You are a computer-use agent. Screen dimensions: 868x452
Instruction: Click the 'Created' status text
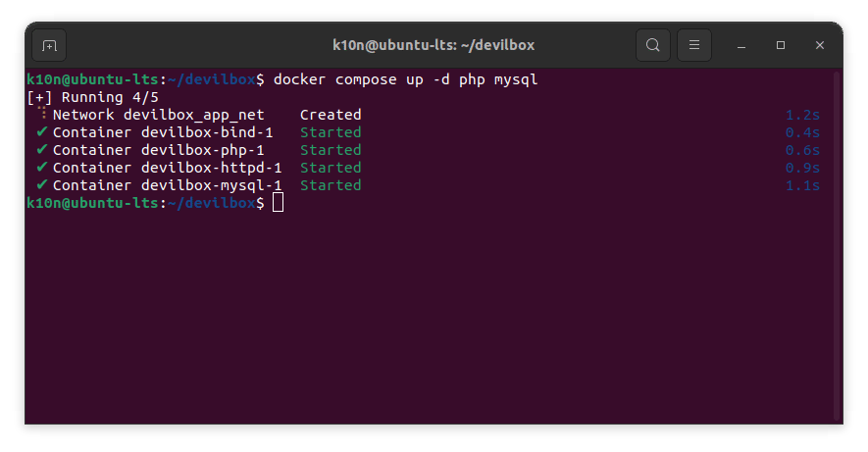(331, 115)
